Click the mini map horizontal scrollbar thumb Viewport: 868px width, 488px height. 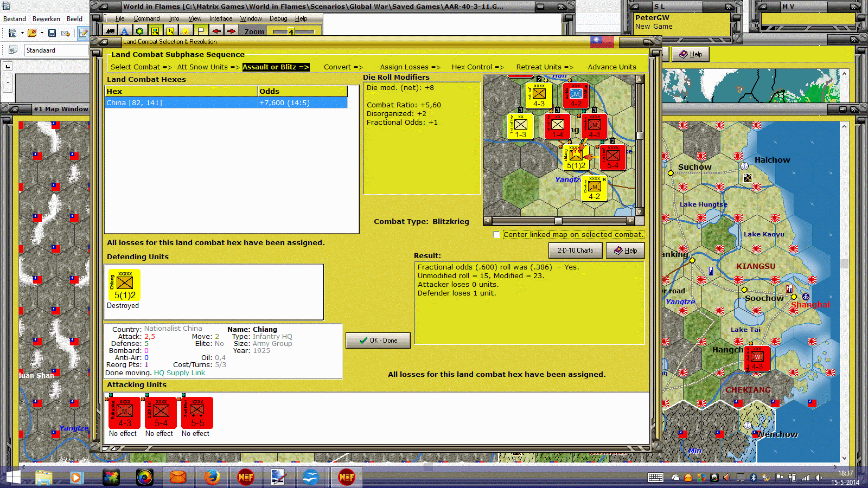[x=558, y=221]
